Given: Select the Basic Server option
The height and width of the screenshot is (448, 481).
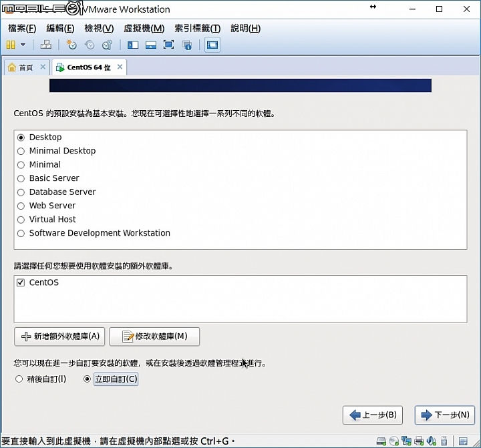Looking at the screenshot, I should coord(21,178).
